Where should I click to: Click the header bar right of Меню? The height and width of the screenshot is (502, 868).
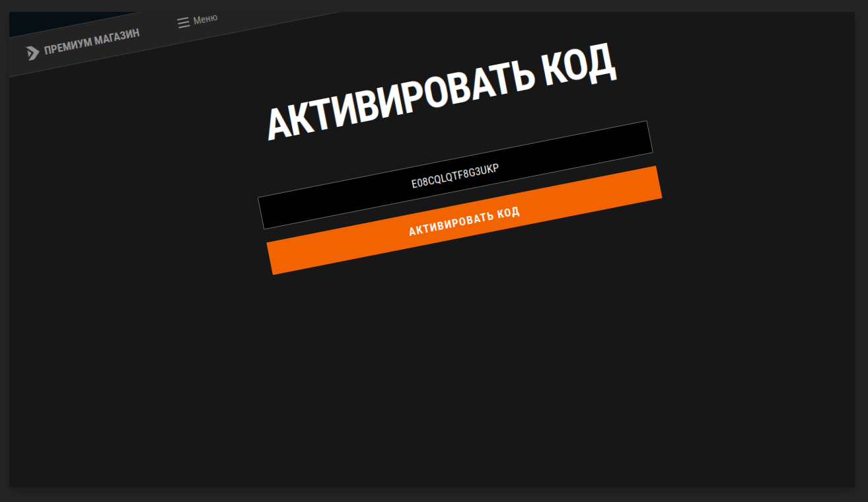[277, 20]
